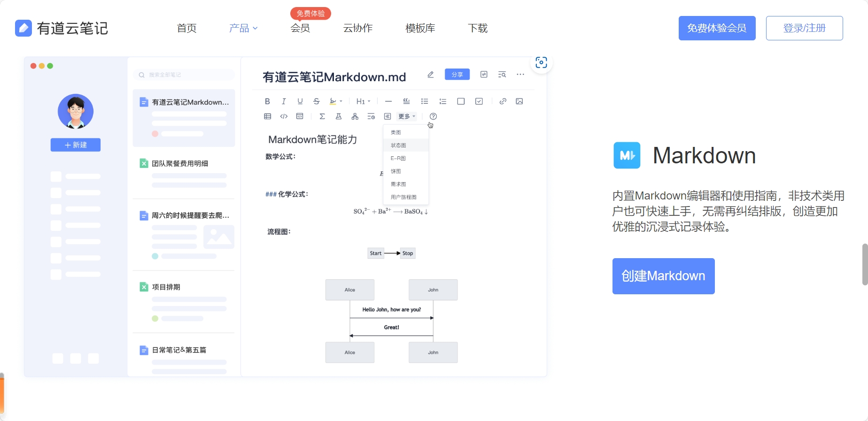Click the 免费体验 badge above 会员
Screen dimensions: 868x421
click(x=311, y=14)
